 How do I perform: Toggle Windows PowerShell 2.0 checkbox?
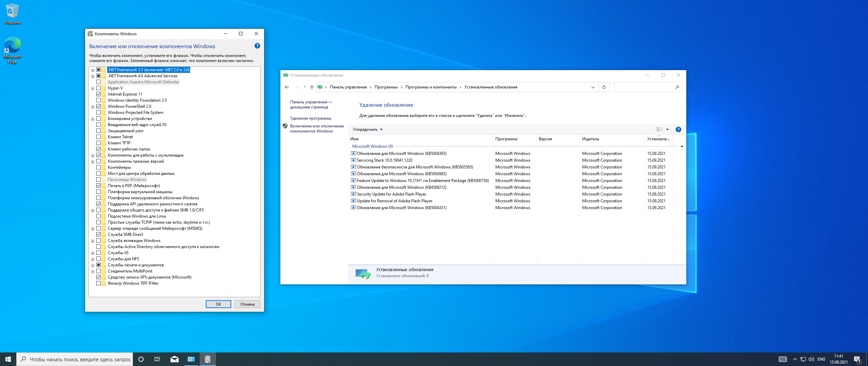(98, 106)
